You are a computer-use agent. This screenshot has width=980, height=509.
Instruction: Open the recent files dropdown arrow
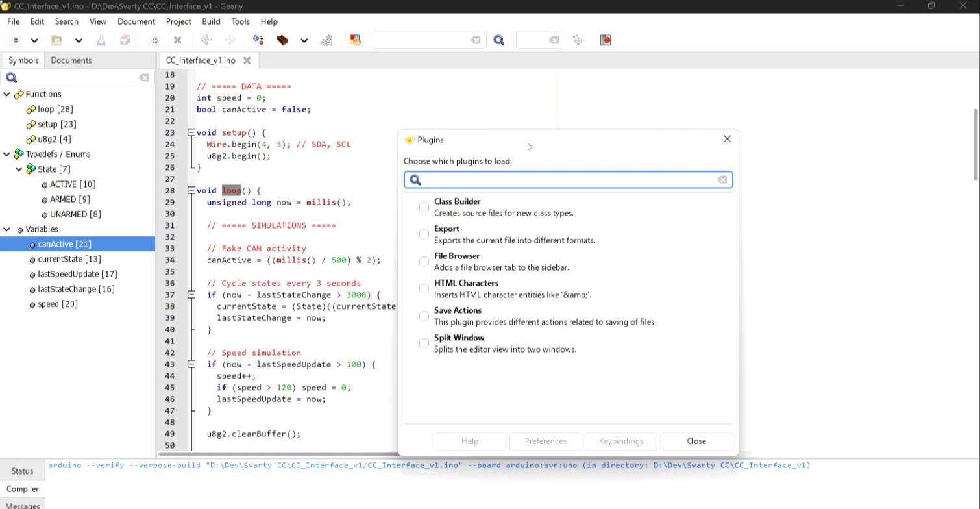click(x=79, y=40)
